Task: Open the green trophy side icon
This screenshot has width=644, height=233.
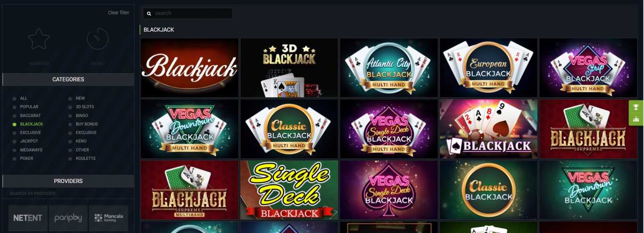Action: pos(636,107)
